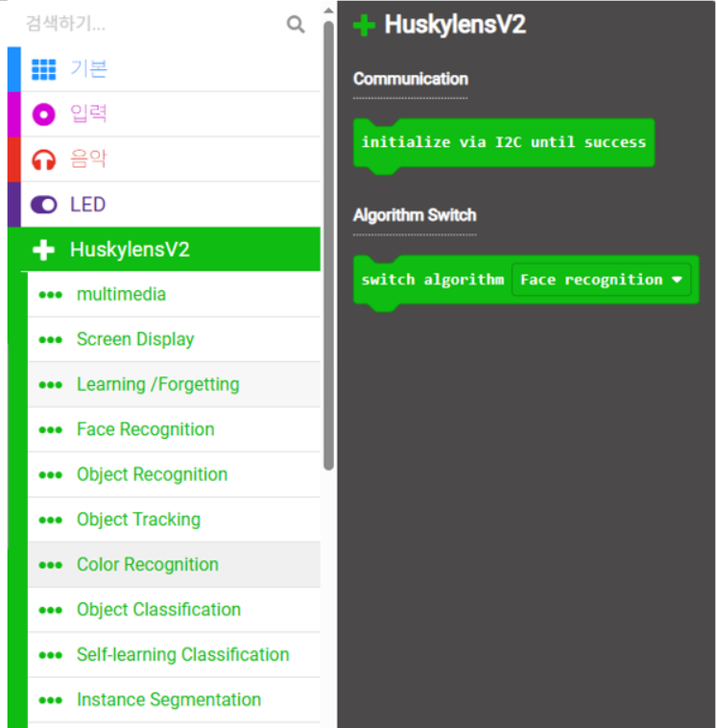Select the LED category label
The height and width of the screenshot is (728, 717).
(87, 205)
